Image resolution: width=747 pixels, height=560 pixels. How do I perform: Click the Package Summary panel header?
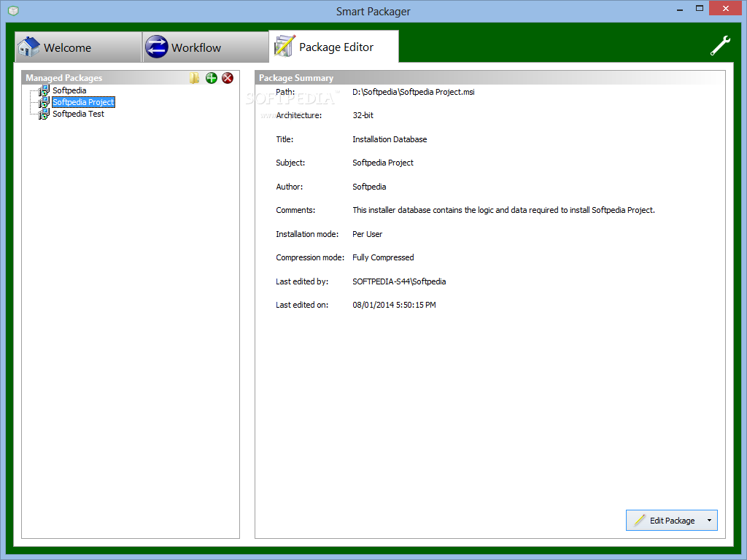pos(489,77)
